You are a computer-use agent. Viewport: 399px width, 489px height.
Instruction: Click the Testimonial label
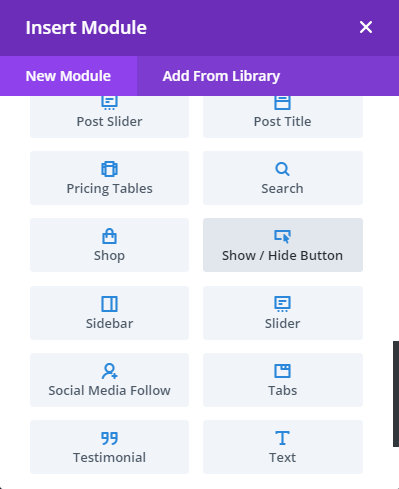click(109, 457)
